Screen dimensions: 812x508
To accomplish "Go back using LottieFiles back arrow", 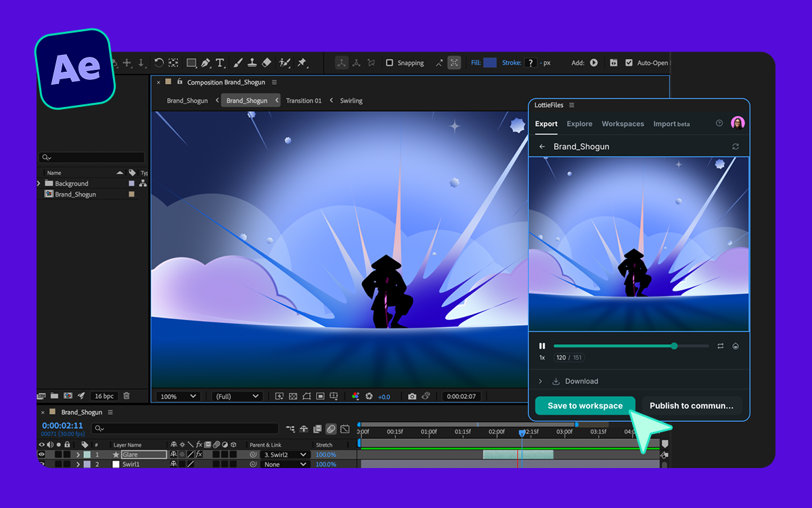I will point(542,146).
